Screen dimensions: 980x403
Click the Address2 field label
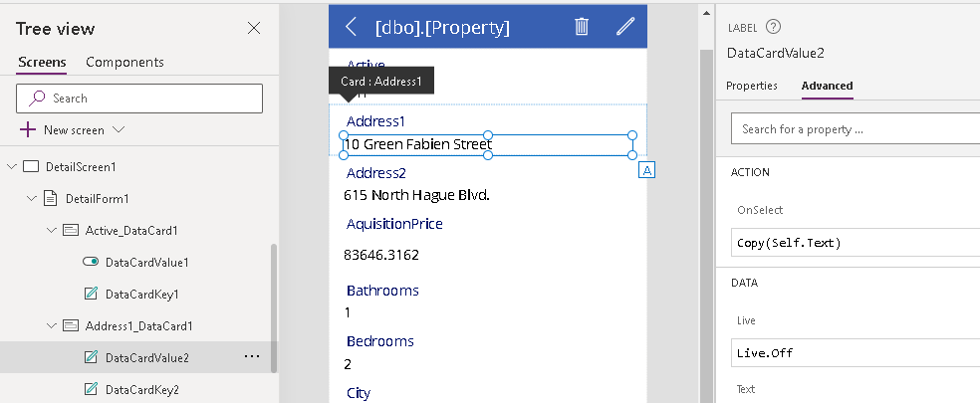pos(376,173)
